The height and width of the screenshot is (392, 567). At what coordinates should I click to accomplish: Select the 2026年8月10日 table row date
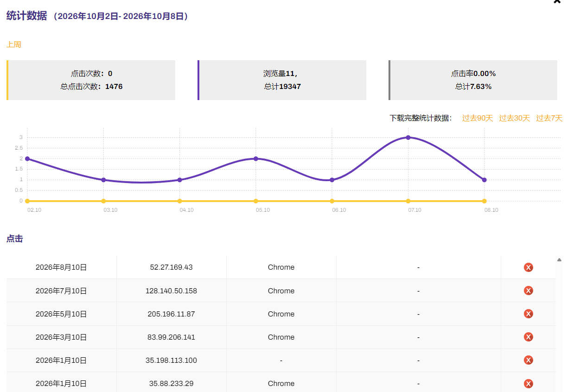point(61,267)
